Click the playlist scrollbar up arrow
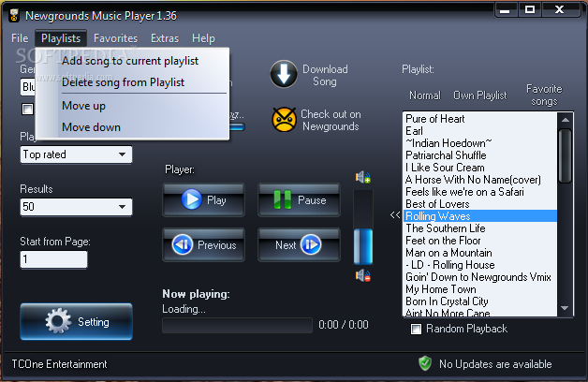588x382 pixels. pyautogui.click(x=566, y=120)
